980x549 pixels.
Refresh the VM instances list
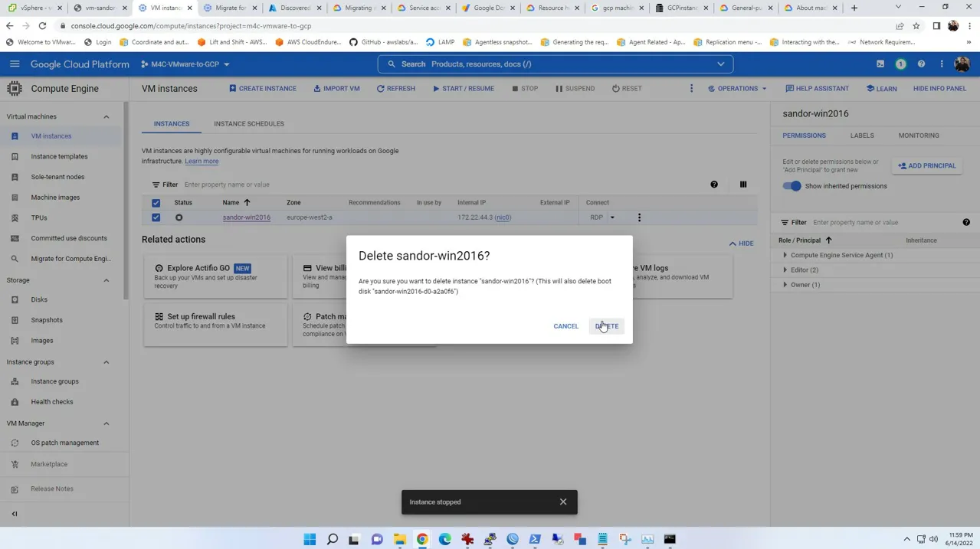pyautogui.click(x=396, y=89)
